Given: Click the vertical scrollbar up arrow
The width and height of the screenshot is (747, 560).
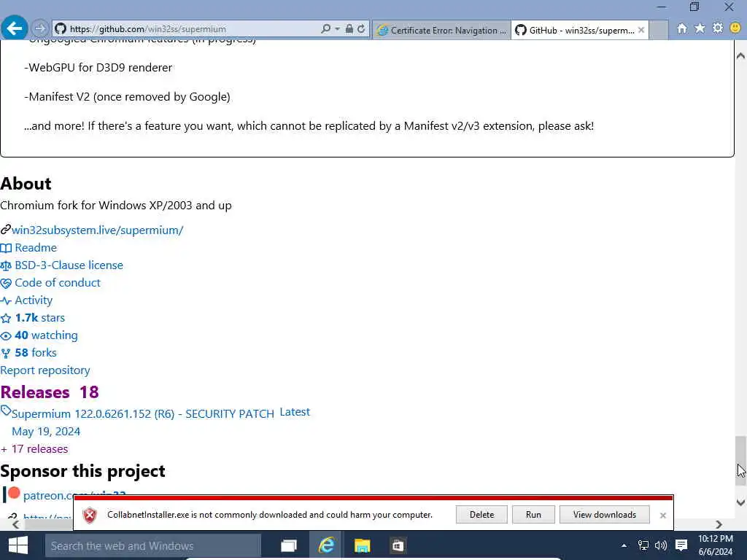Looking at the screenshot, I should pyautogui.click(x=741, y=55).
